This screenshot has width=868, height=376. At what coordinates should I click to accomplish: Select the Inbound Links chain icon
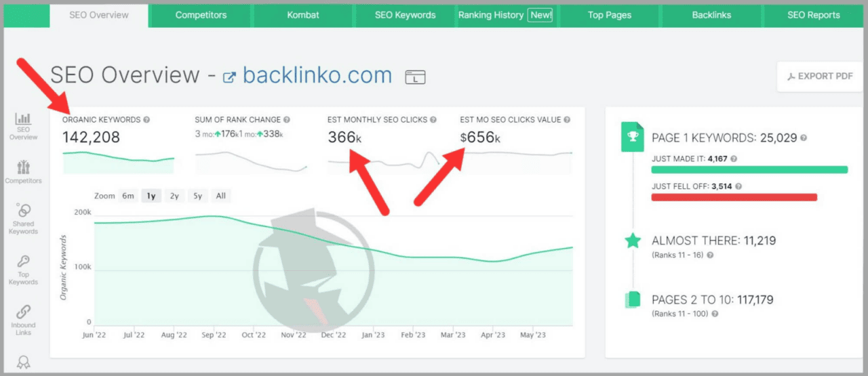[23, 312]
